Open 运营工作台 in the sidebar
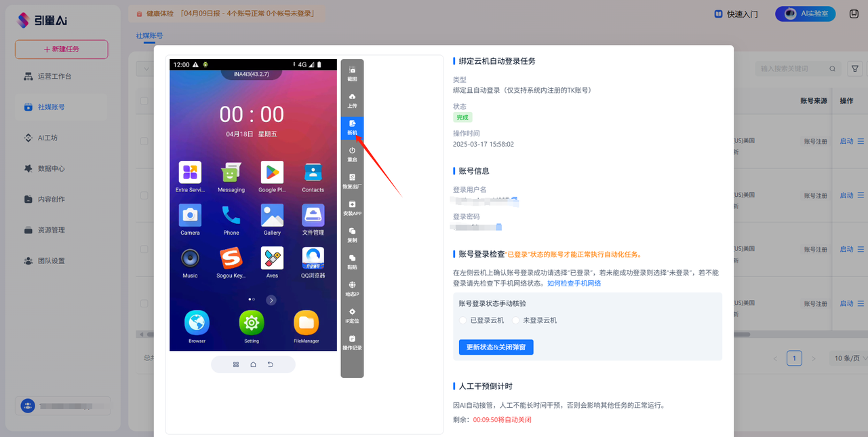The height and width of the screenshot is (437, 868). point(62,76)
